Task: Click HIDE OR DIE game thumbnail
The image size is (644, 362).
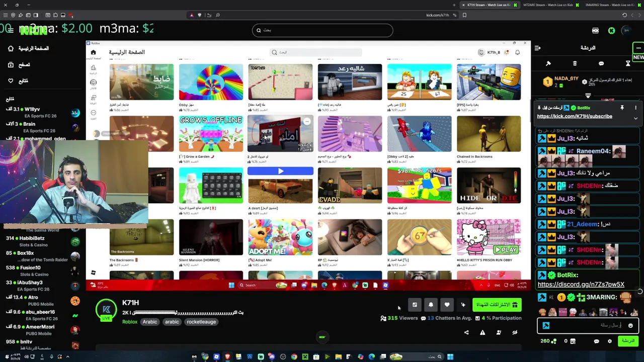Action: pyautogui.click(x=489, y=186)
